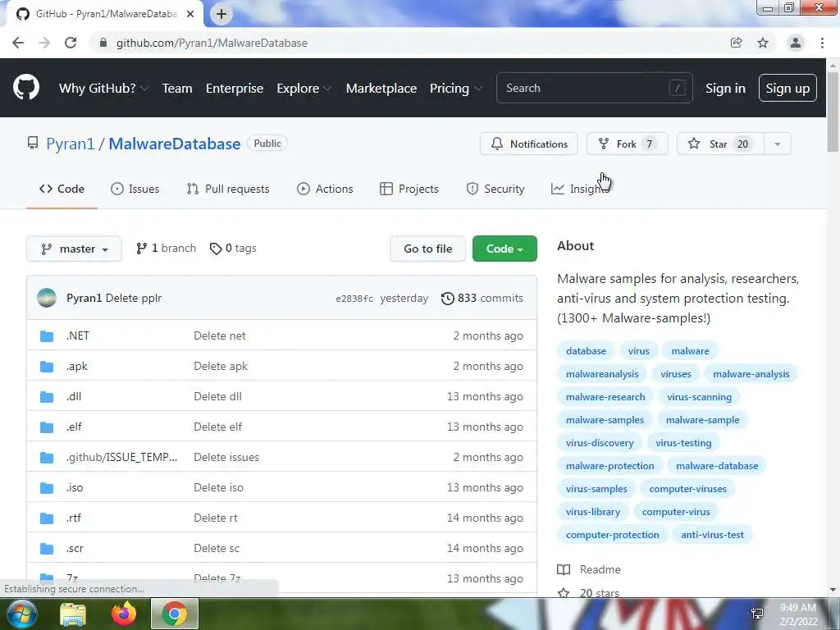Screen dimensions: 840x630
Task: Click the Sign in link
Action: [x=725, y=88]
